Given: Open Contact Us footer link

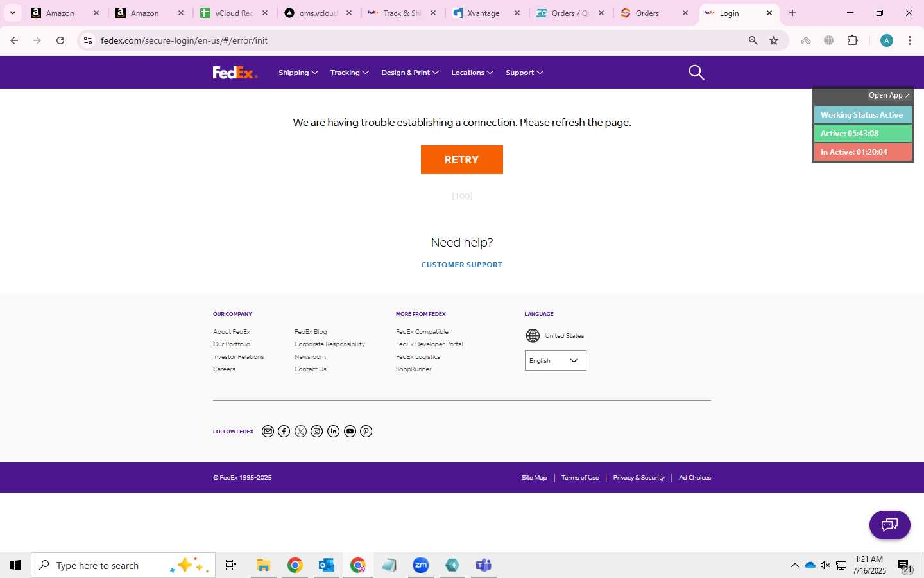Looking at the screenshot, I should pyautogui.click(x=311, y=369).
